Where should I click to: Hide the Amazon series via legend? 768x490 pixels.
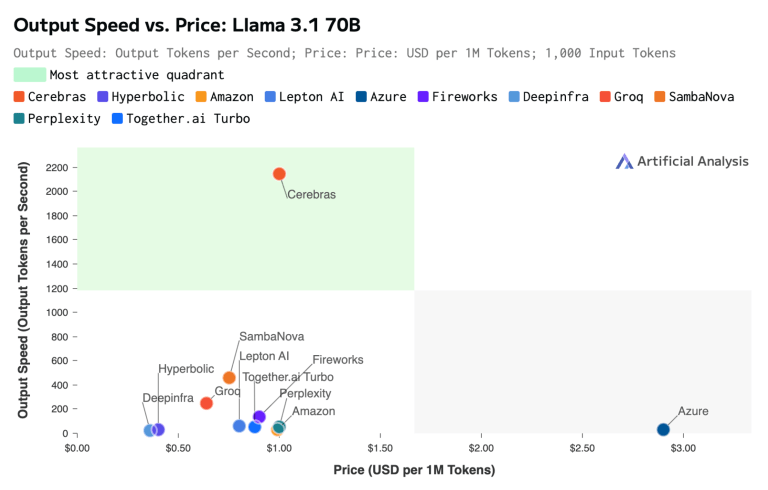(225, 96)
